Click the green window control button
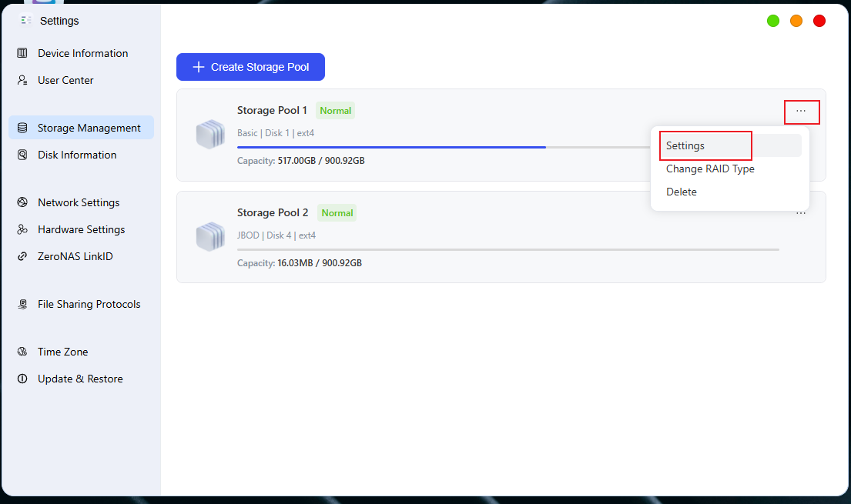This screenshot has width=851, height=504. click(773, 21)
